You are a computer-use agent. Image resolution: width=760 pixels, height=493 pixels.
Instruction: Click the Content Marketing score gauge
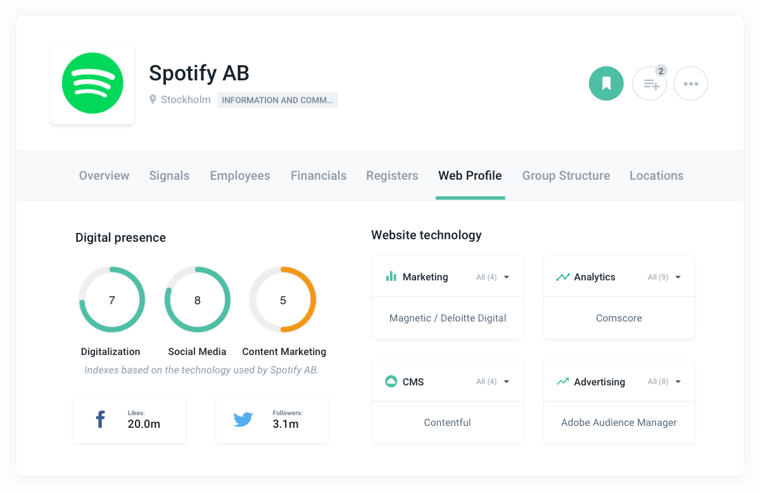click(283, 300)
